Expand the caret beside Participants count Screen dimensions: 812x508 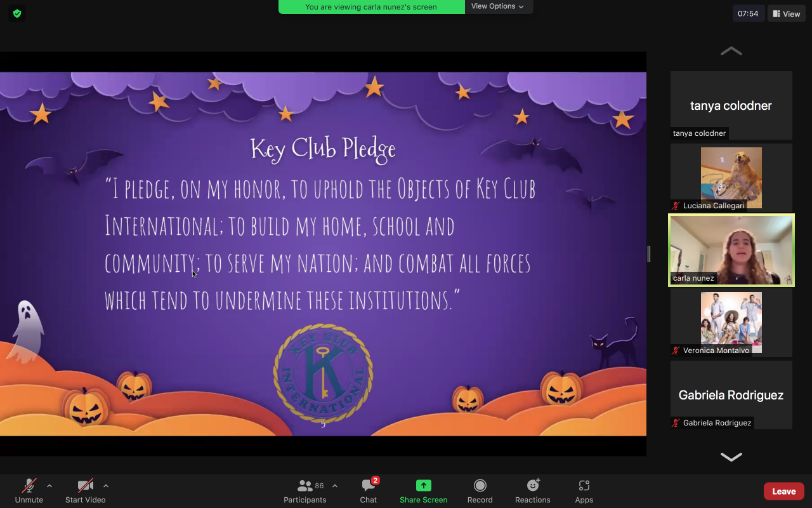335,486
